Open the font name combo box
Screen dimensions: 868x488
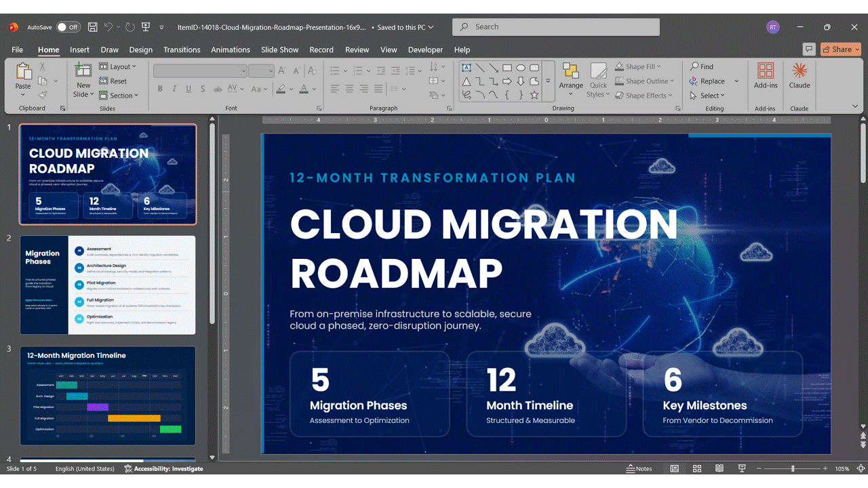[200, 70]
